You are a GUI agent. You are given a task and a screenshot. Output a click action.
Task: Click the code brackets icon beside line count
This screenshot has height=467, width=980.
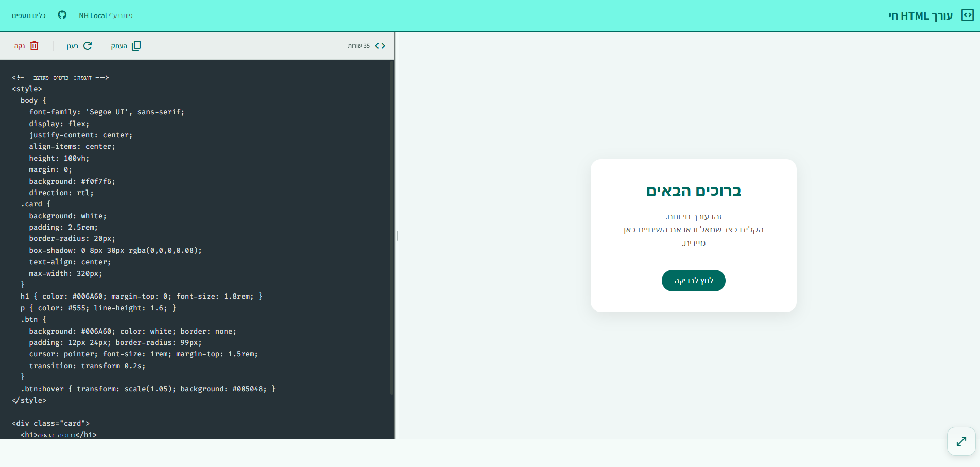coord(380,46)
